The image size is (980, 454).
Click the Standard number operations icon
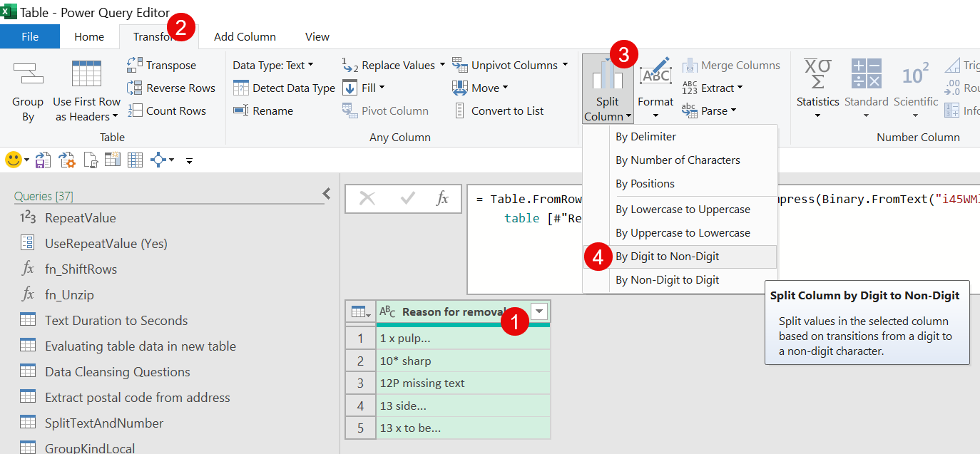point(866,74)
